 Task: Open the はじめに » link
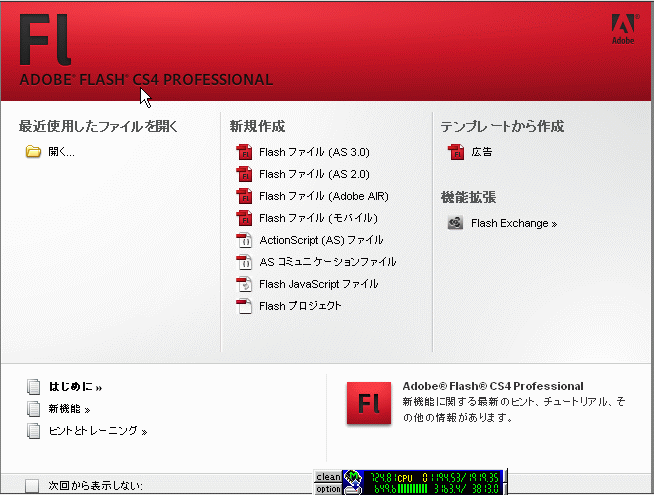[x=75, y=387]
